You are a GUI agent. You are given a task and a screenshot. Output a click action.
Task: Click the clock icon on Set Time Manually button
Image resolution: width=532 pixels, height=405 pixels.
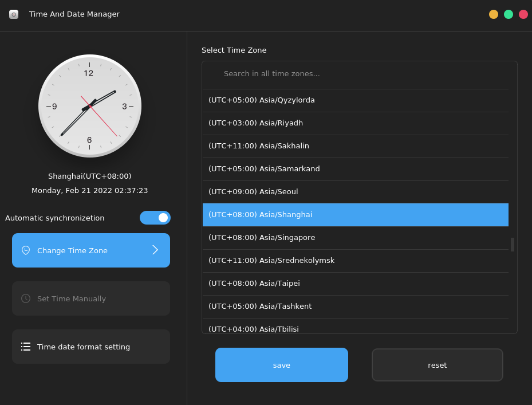[x=25, y=298]
